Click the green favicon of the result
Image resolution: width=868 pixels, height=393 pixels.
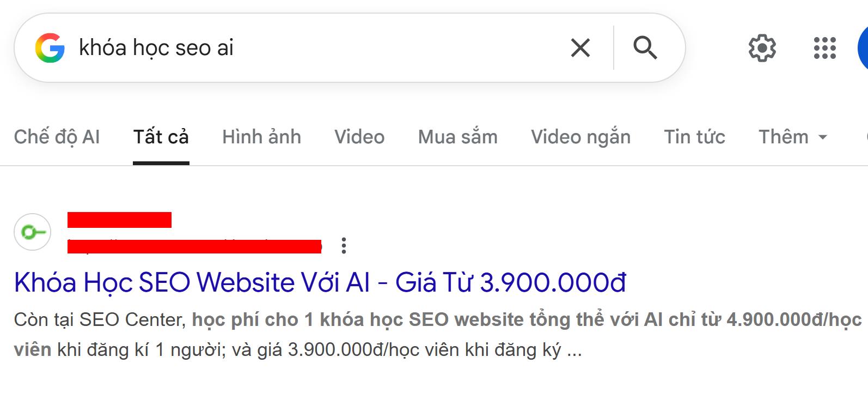click(x=33, y=232)
